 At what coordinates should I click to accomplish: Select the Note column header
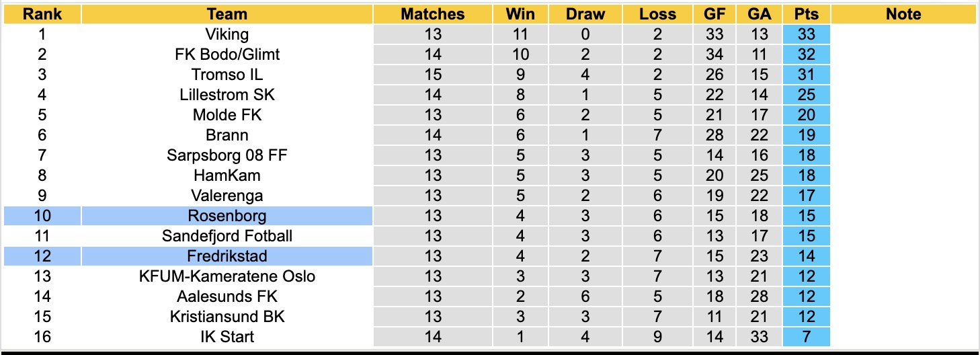coord(903,14)
